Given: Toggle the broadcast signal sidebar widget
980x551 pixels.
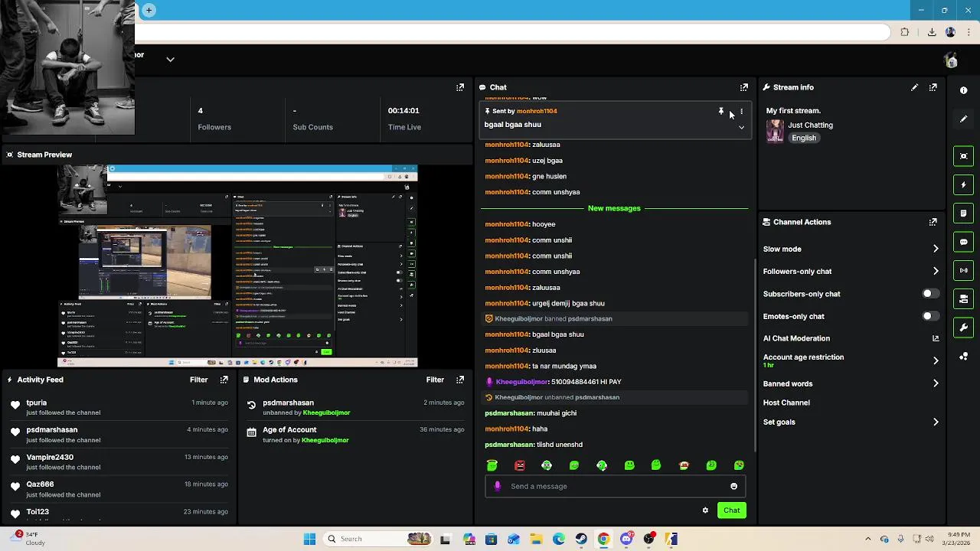Looking at the screenshot, I should 963,270.
